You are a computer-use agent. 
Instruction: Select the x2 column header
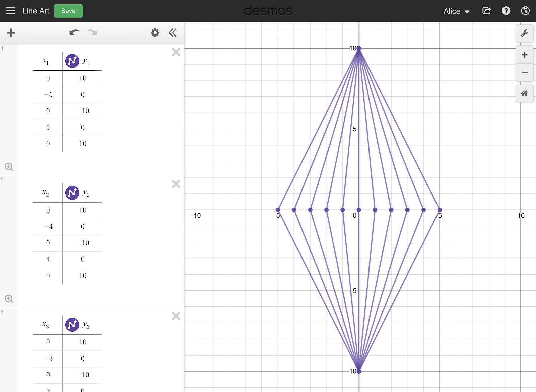tap(46, 193)
